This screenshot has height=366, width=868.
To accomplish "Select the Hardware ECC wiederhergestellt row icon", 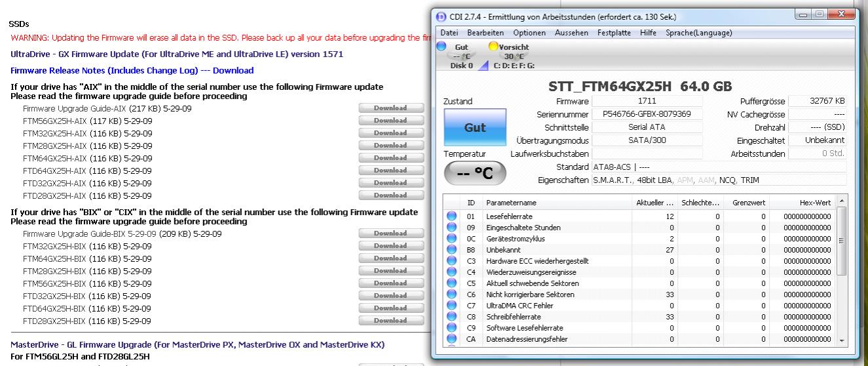I will (451, 260).
